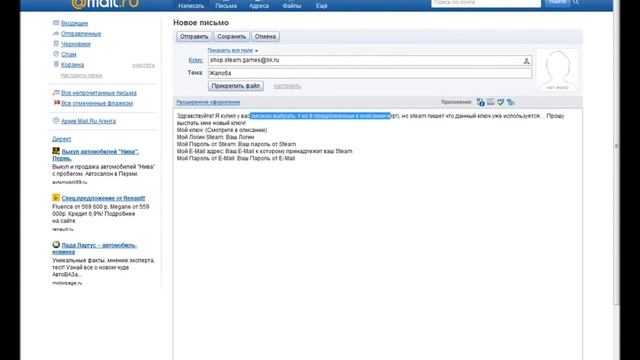Open the Спам folder

pos(69,54)
